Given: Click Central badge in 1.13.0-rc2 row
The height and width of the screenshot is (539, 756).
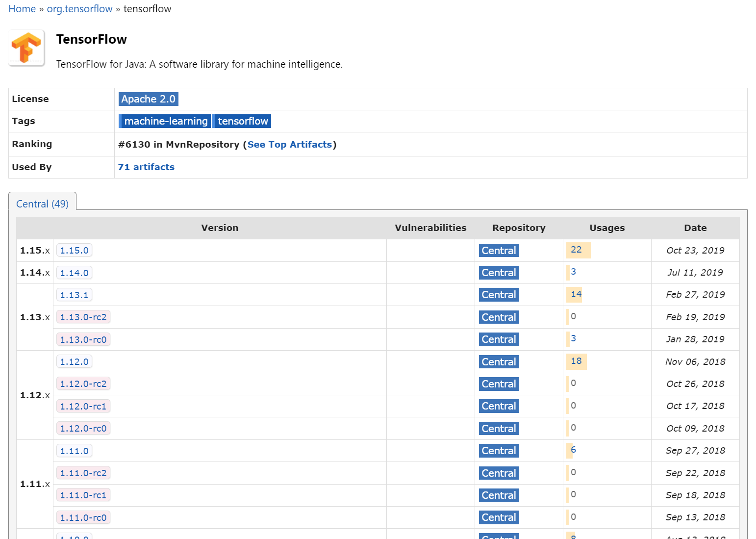Looking at the screenshot, I should click(499, 317).
